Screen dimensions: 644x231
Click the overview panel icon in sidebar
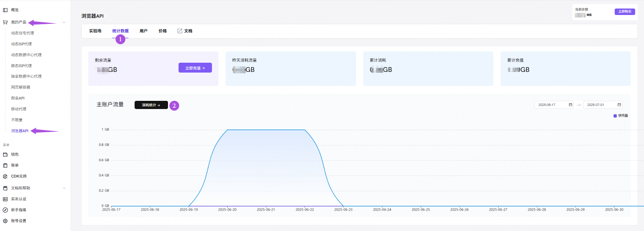5,10
